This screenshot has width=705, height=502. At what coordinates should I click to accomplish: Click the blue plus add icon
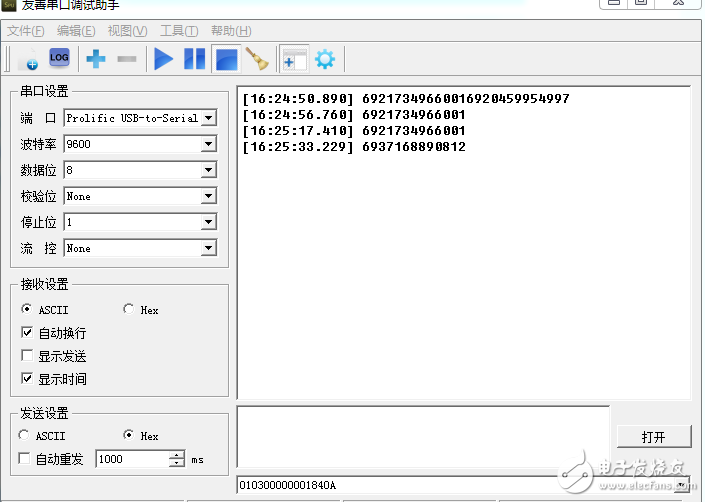coord(96,59)
